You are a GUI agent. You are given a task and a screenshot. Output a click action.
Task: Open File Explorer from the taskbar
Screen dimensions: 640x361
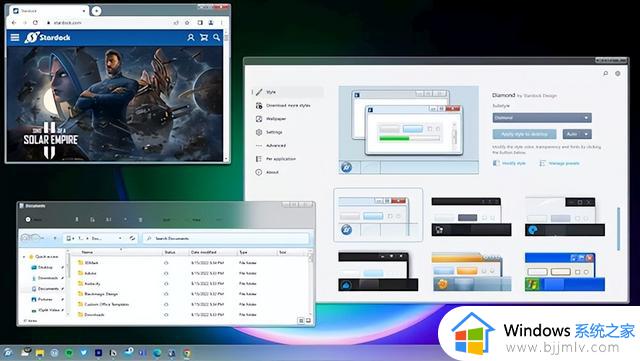[x=40, y=353]
